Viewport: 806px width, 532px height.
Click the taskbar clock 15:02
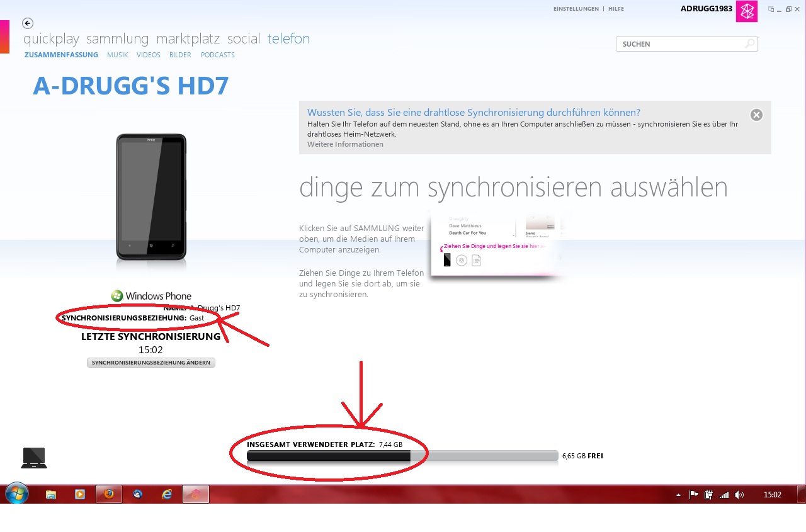(773, 495)
